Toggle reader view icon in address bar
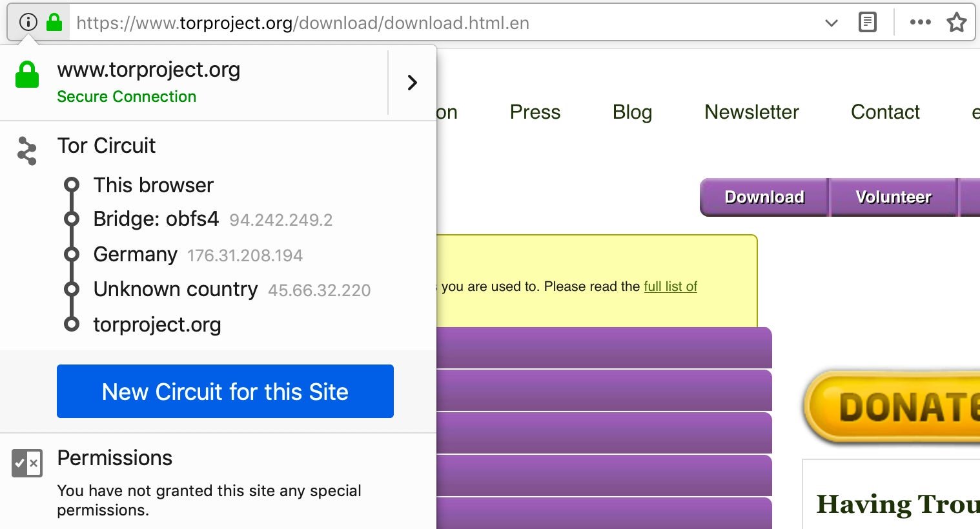 (x=868, y=23)
